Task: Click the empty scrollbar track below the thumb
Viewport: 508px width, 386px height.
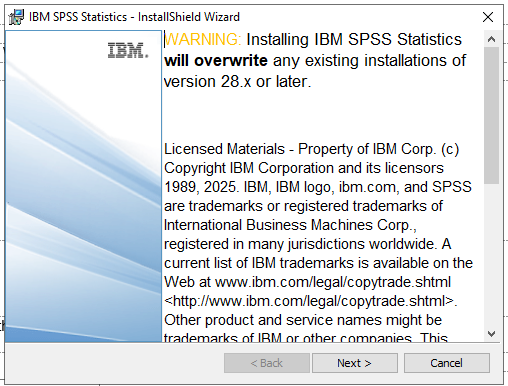Action: click(491, 255)
